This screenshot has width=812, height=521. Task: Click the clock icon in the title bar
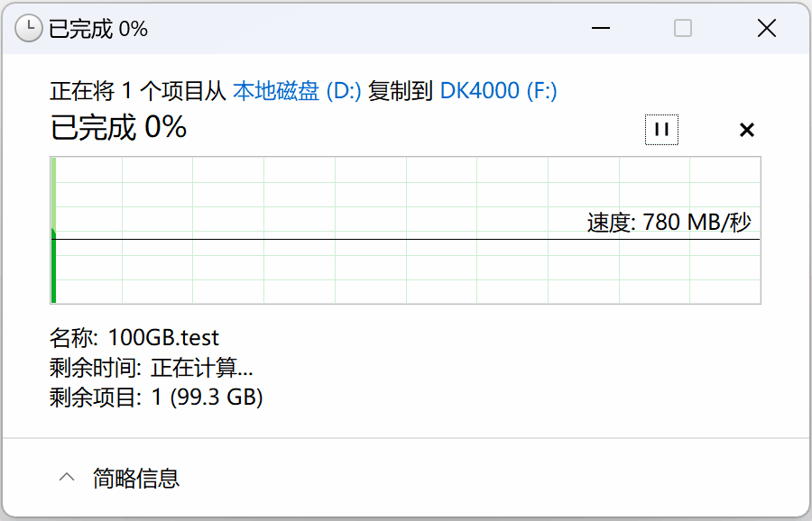pos(30,28)
